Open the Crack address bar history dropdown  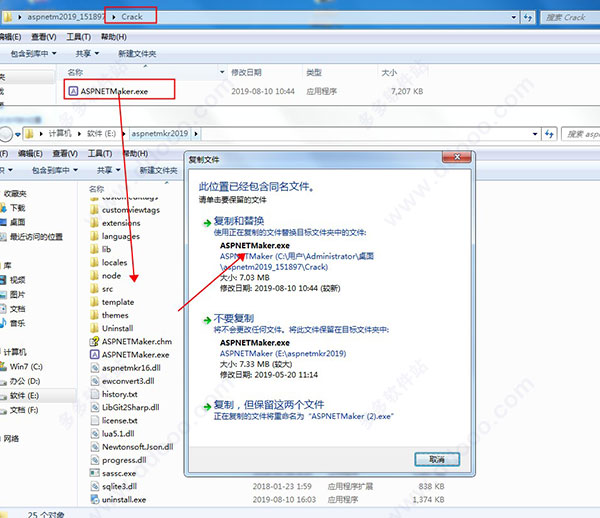tap(514, 17)
